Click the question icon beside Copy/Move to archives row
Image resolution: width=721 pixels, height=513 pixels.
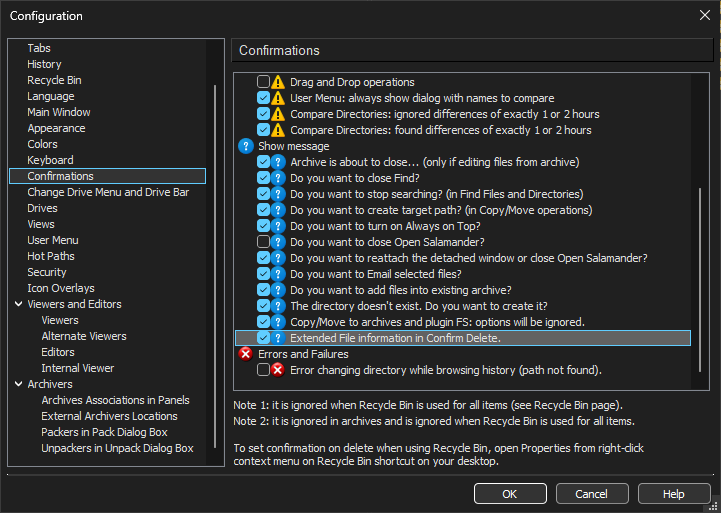click(278, 322)
